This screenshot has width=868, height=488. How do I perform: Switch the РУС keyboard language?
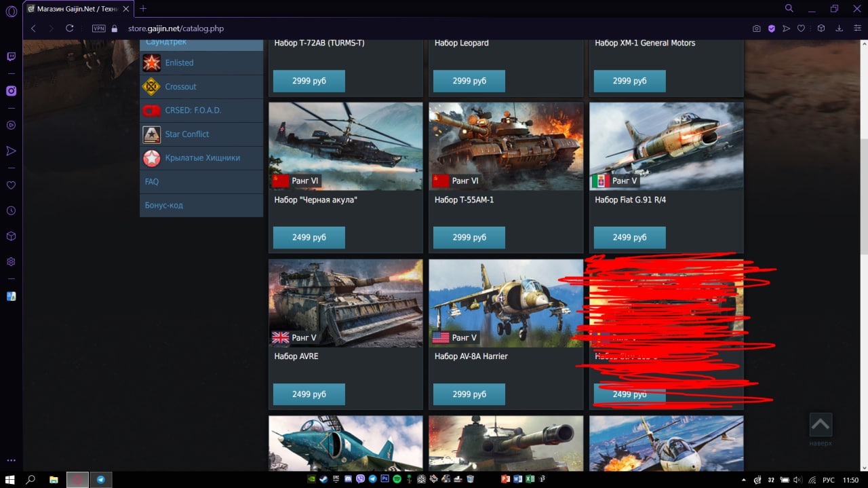coord(829,480)
